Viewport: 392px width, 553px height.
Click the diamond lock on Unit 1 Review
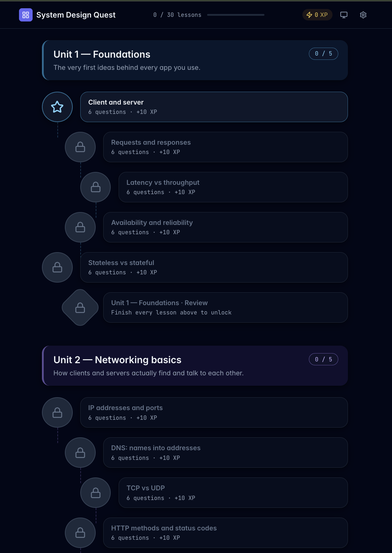tap(80, 307)
